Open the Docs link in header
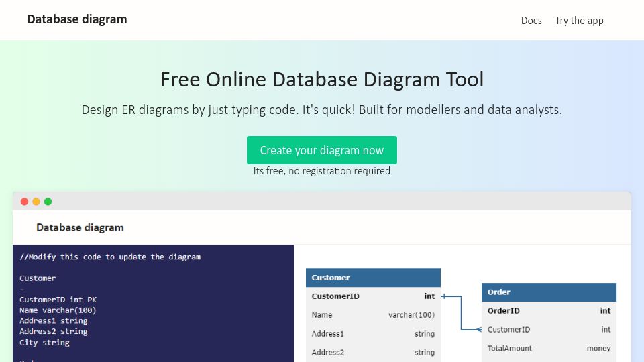 (x=531, y=21)
